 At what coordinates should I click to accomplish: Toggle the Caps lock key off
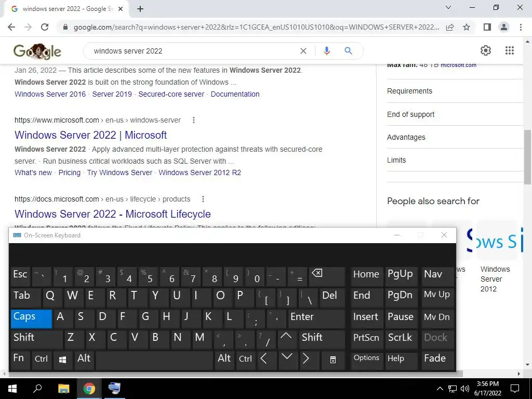(x=31, y=318)
